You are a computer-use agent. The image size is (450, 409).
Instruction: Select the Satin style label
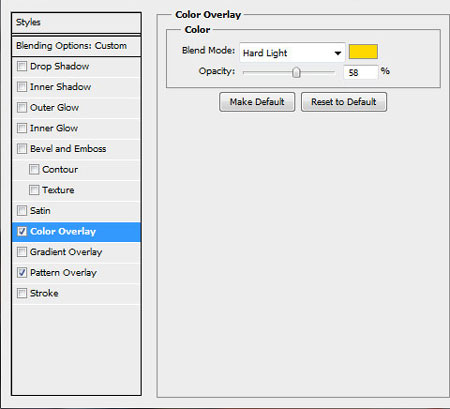[x=40, y=211]
